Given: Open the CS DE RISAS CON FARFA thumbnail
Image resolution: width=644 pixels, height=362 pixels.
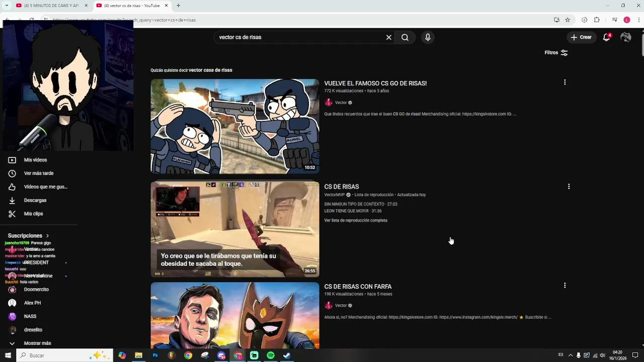Looking at the screenshot, I should point(235,315).
